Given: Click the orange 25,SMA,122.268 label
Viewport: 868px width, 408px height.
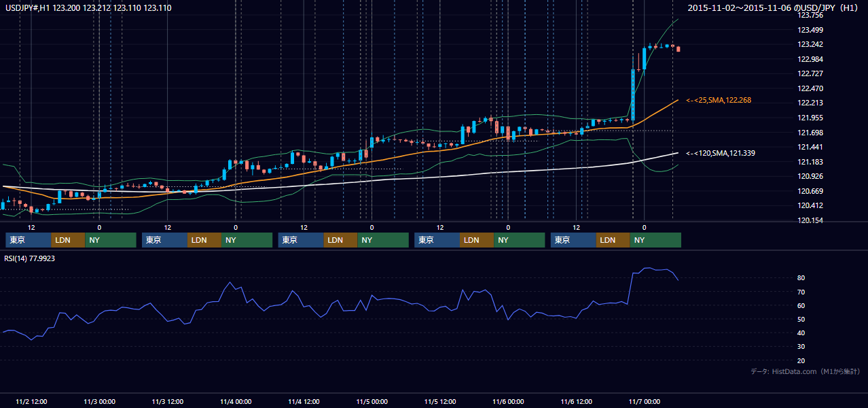Looking at the screenshot, I should 719,101.
